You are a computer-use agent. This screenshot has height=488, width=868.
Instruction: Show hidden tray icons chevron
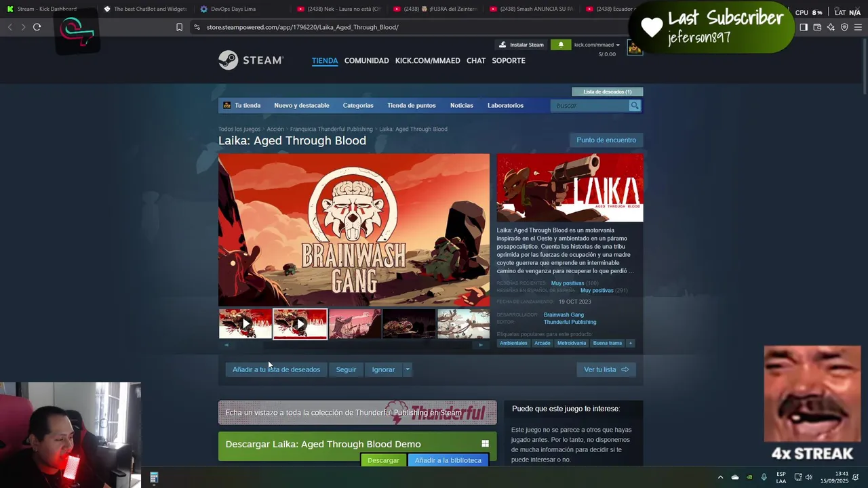point(720,477)
